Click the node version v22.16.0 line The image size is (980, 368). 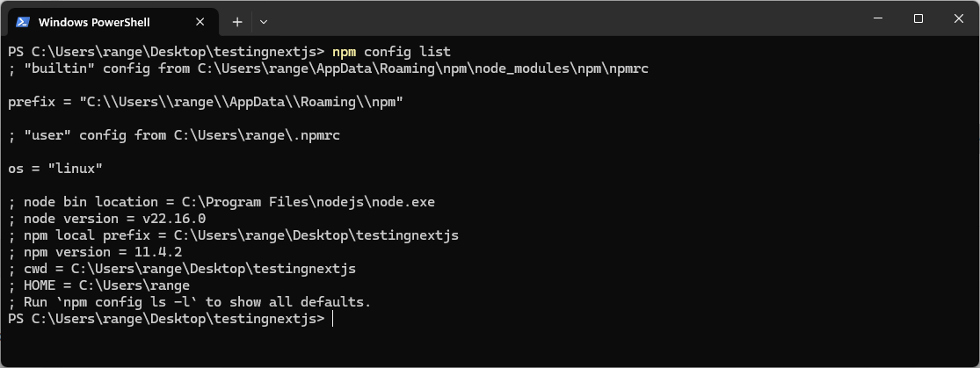coord(106,218)
